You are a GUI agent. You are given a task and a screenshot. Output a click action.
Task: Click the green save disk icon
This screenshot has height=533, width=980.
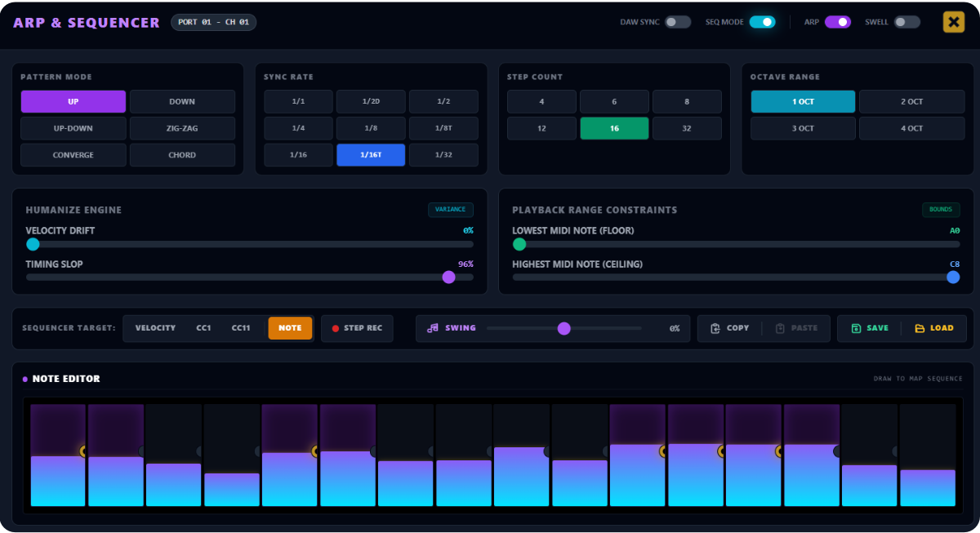856,328
